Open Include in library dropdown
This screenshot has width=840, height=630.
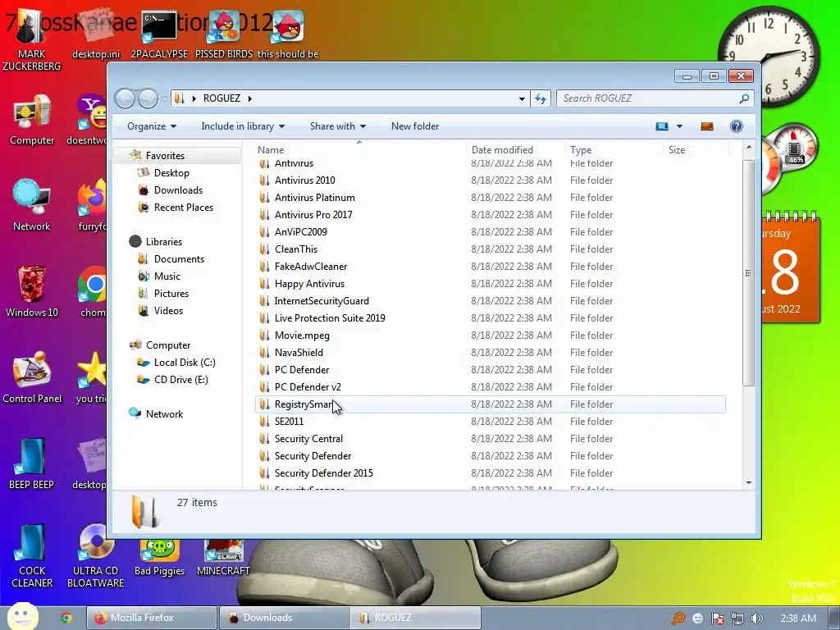point(243,126)
